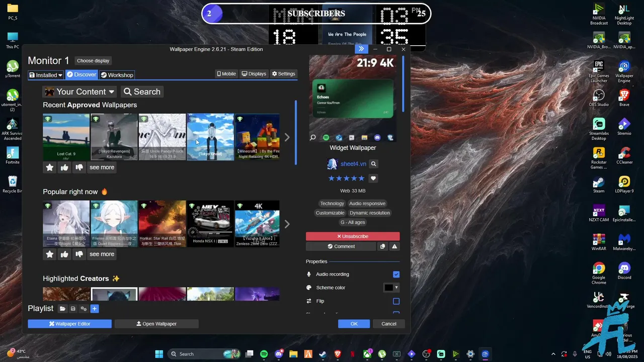Open the Displays tab
644x362 pixels.
pyautogui.click(x=254, y=74)
